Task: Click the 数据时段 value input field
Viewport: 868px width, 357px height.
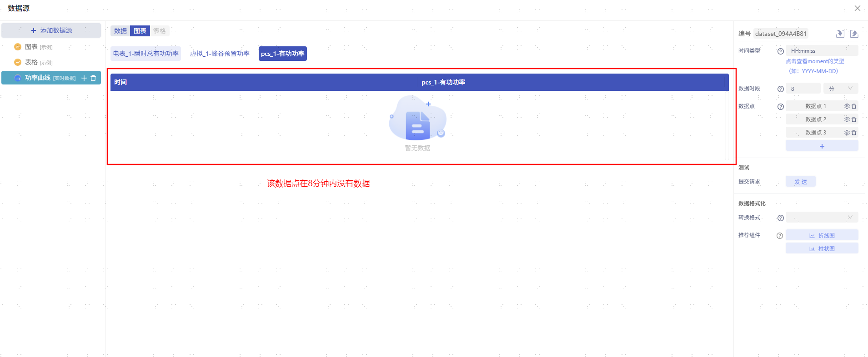Action: (803, 89)
